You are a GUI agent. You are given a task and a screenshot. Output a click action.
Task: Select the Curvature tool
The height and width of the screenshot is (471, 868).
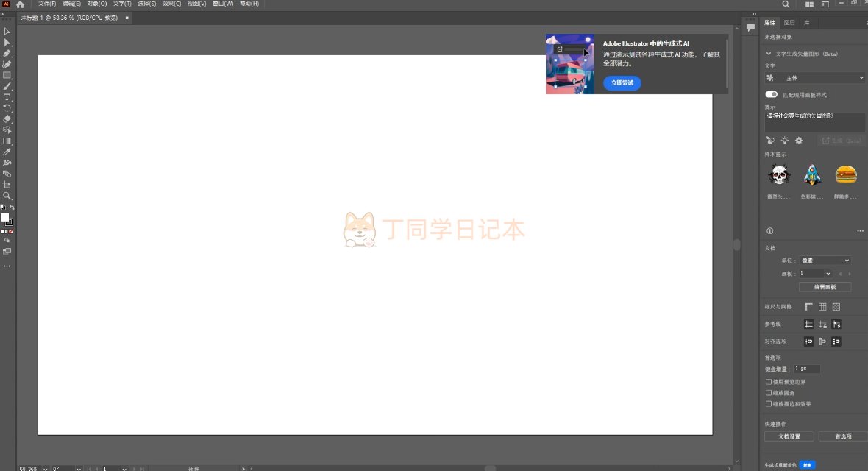coord(7,64)
